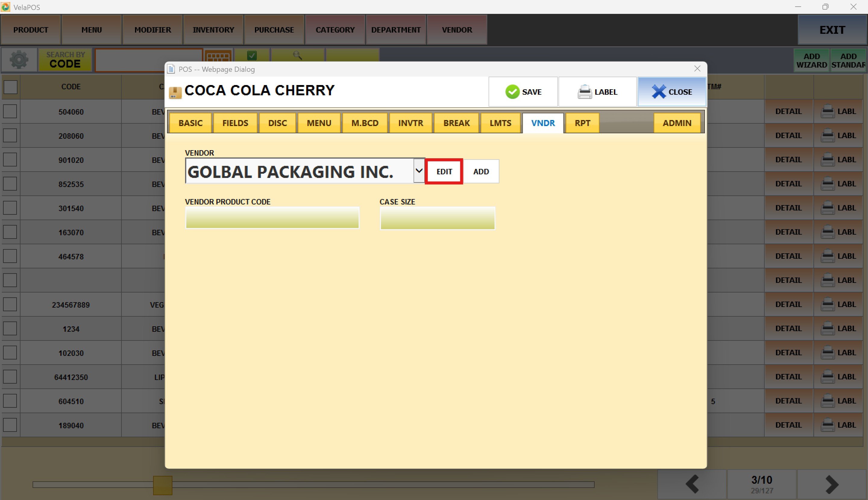
Task: Toggle the SEARCH BY CODE selector
Action: [65, 60]
